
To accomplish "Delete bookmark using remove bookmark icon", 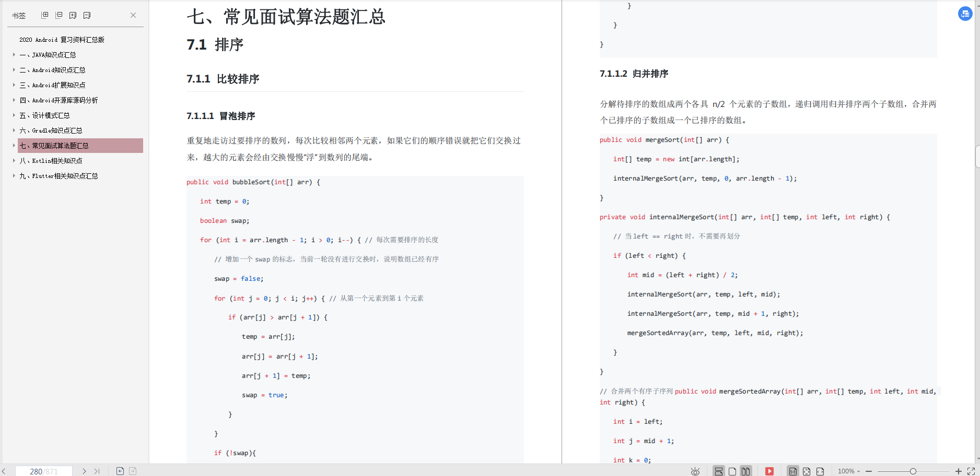I will 87,15.
